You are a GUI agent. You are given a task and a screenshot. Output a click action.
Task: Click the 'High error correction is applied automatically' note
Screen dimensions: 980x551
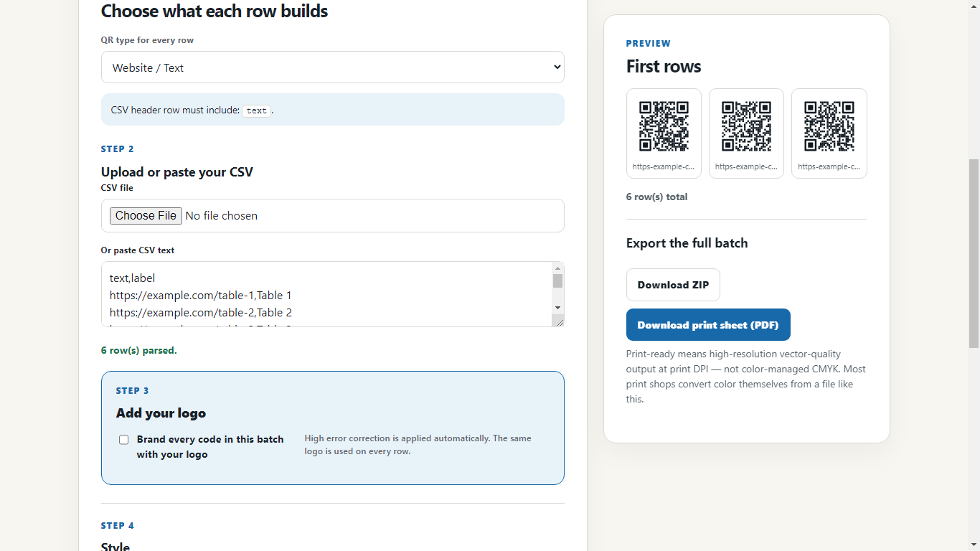[418, 445]
